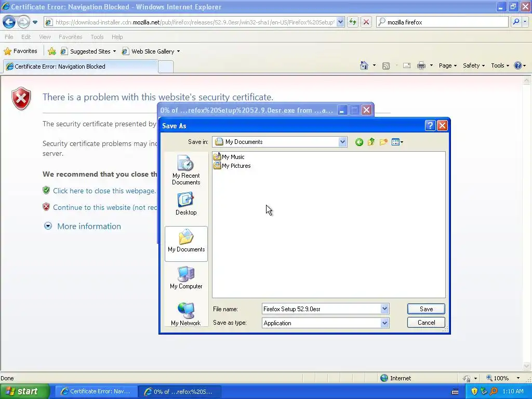Screen dimensions: 532x399
Task: Open the search provider dropdown arrow
Action: 525,22
